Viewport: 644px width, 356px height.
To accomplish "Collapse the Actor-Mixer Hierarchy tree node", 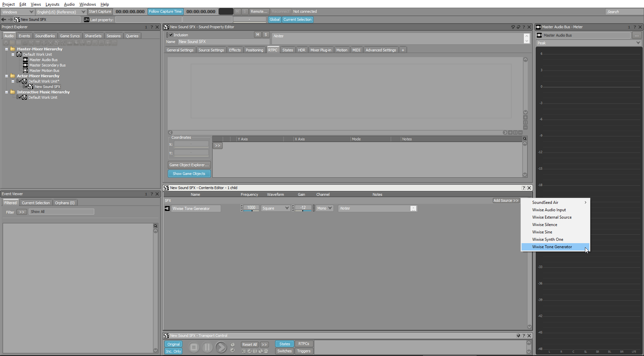I will [x=6, y=76].
